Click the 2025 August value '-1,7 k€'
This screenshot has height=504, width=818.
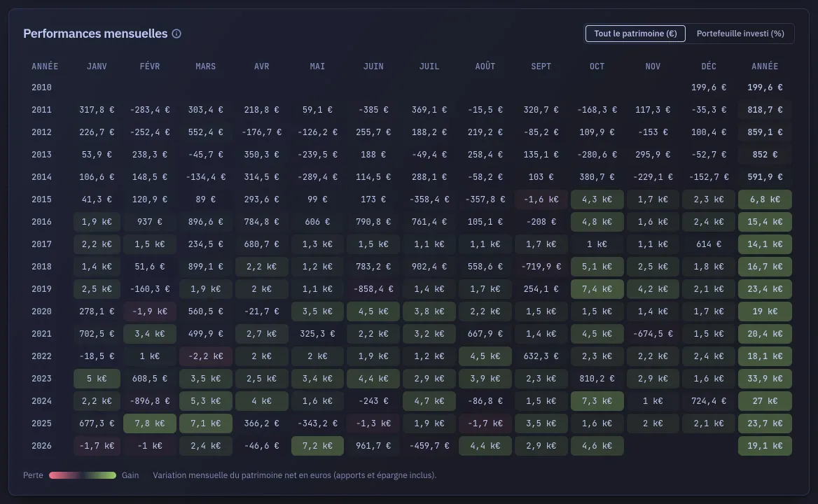tap(485, 423)
